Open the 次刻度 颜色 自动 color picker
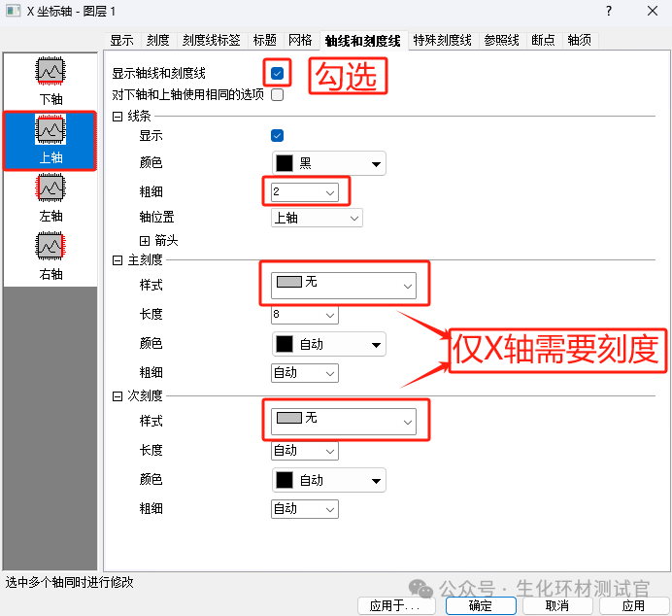 [328, 480]
